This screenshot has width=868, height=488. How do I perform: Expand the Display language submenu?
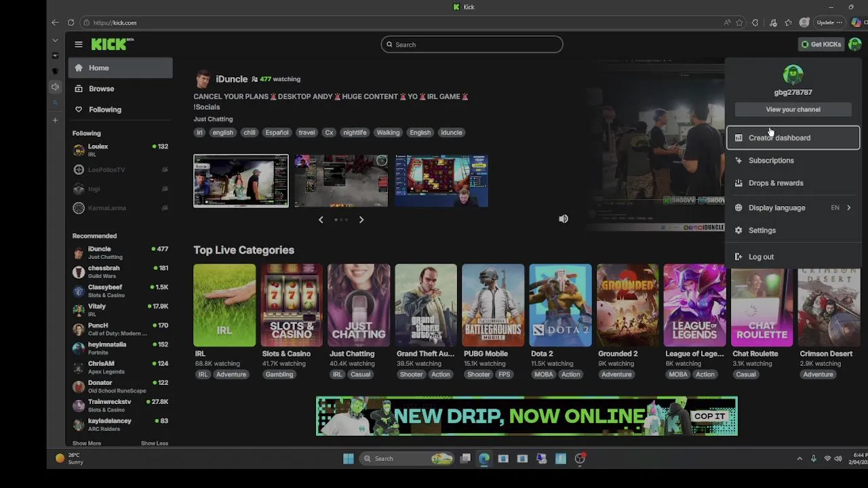793,208
